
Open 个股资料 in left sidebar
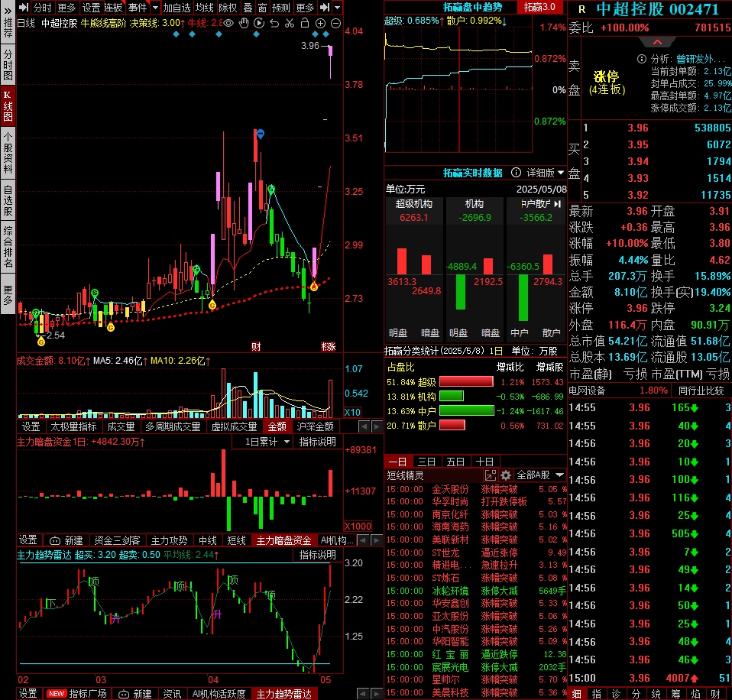pyautogui.click(x=8, y=153)
